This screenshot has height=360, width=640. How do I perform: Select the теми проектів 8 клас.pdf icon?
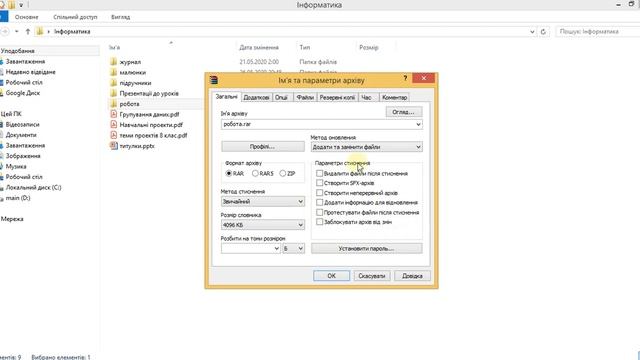pyautogui.click(x=114, y=136)
